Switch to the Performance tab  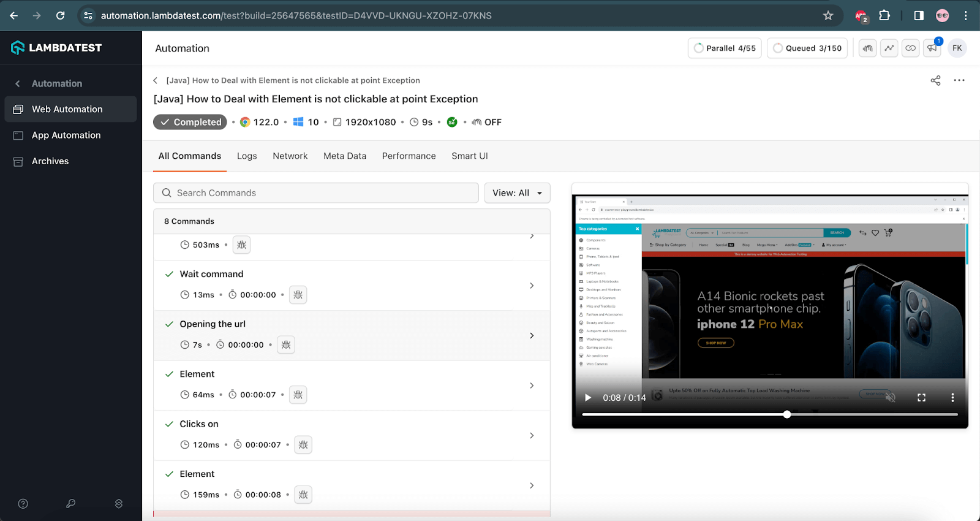click(x=409, y=156)
